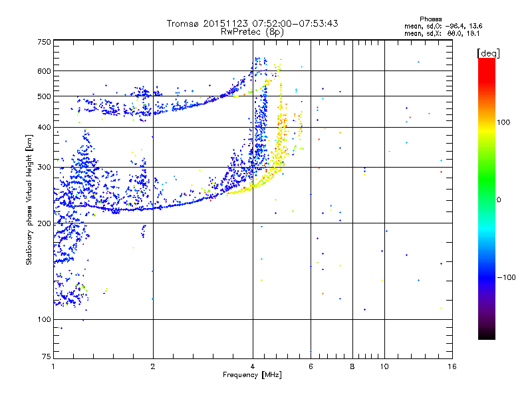Screen dimensions: 532x399
Task: Click the black bottom of the colorbar
Action: 487,334
